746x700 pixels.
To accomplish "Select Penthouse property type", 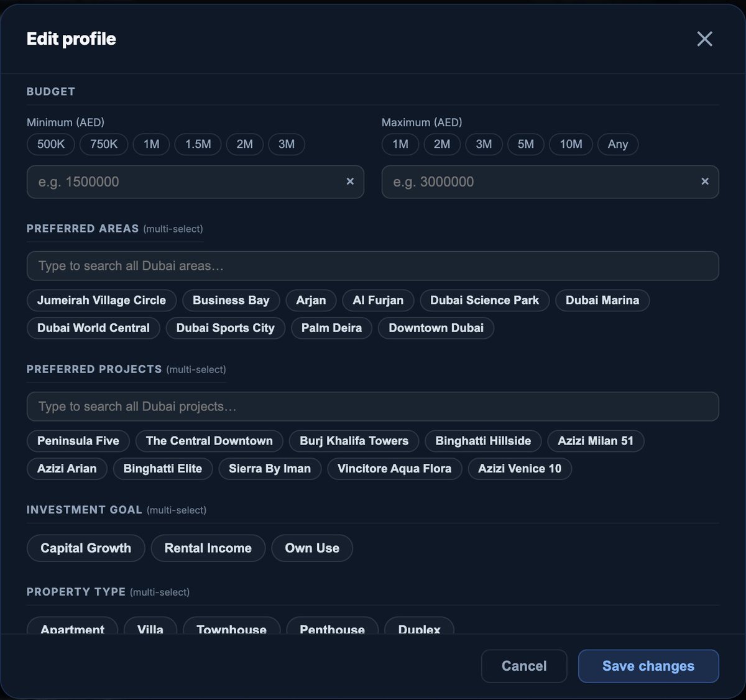I will coord(333,627).
